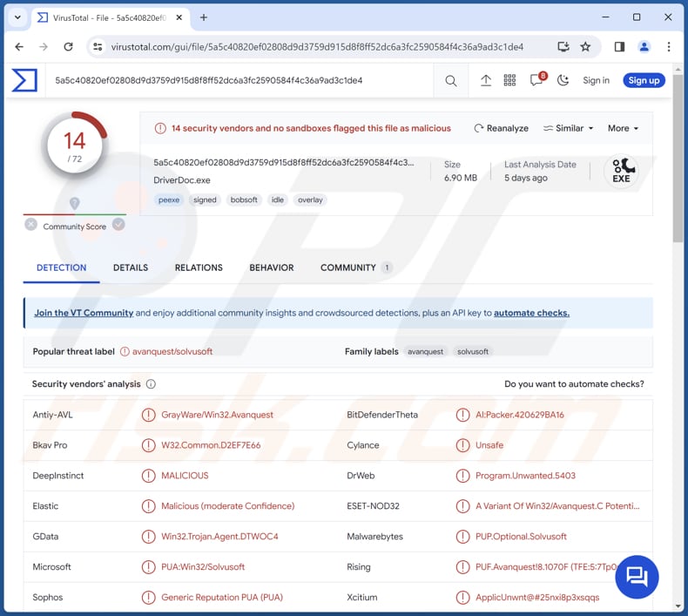Expand the More dropdown
The image size is (688, 616).
click(x=623, y=128)
